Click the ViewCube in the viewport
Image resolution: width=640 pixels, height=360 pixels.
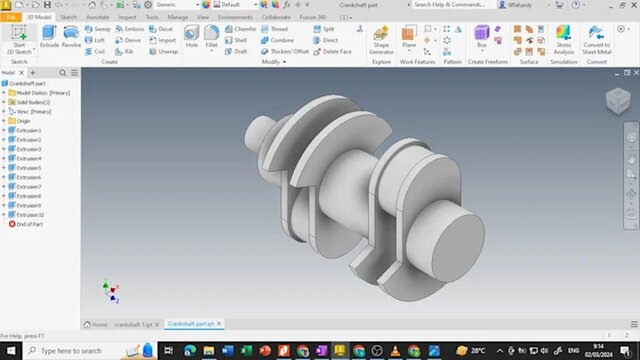[618, 100]
